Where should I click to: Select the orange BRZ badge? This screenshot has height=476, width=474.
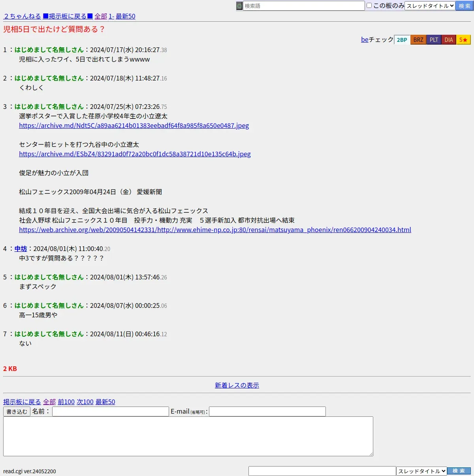pos(418,40)
